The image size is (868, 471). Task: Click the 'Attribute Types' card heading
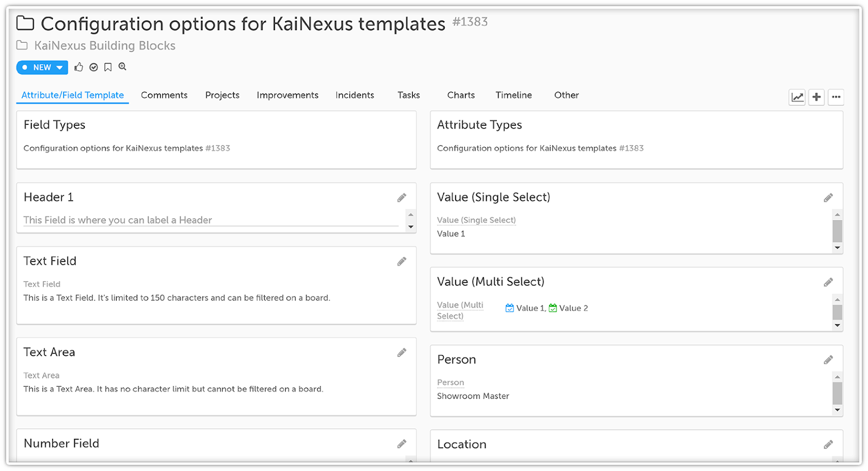(x=480, y=125)
